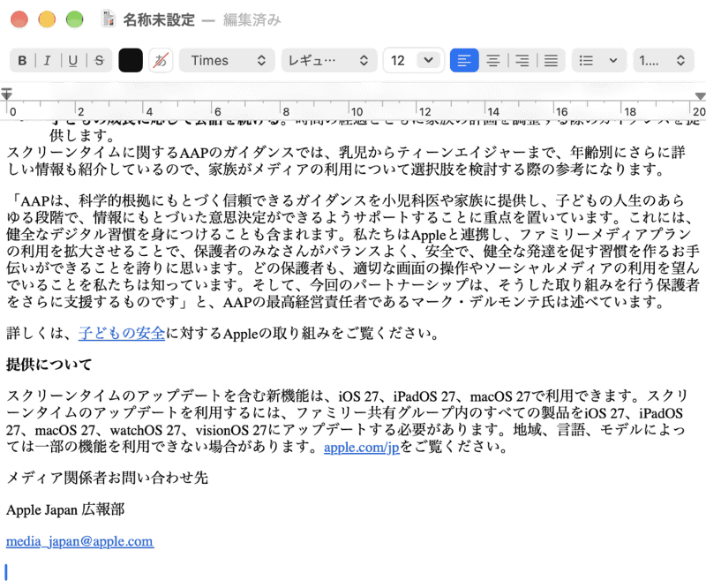Open the text highlight color button
The image size is (706, 588).
[161, 60]
